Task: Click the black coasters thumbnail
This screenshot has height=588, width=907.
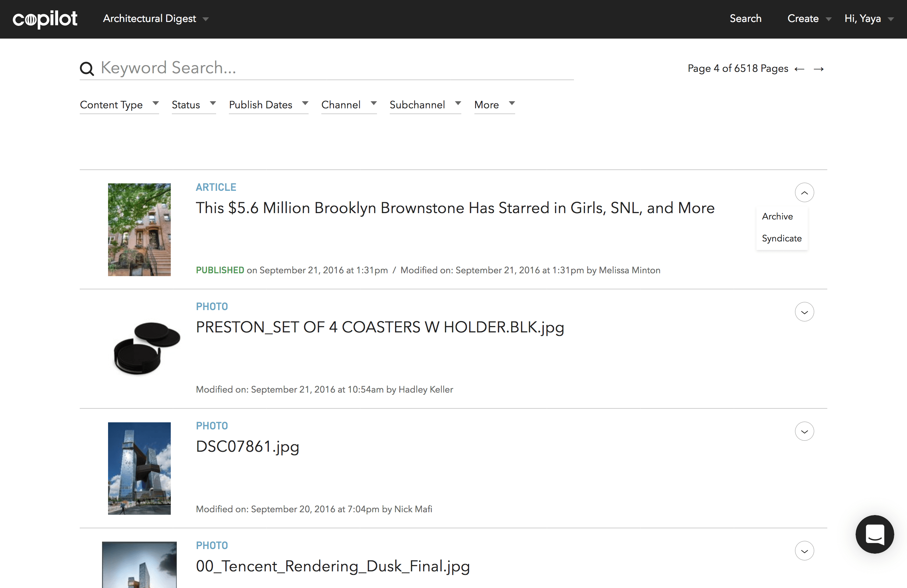Action: (147, 348)
